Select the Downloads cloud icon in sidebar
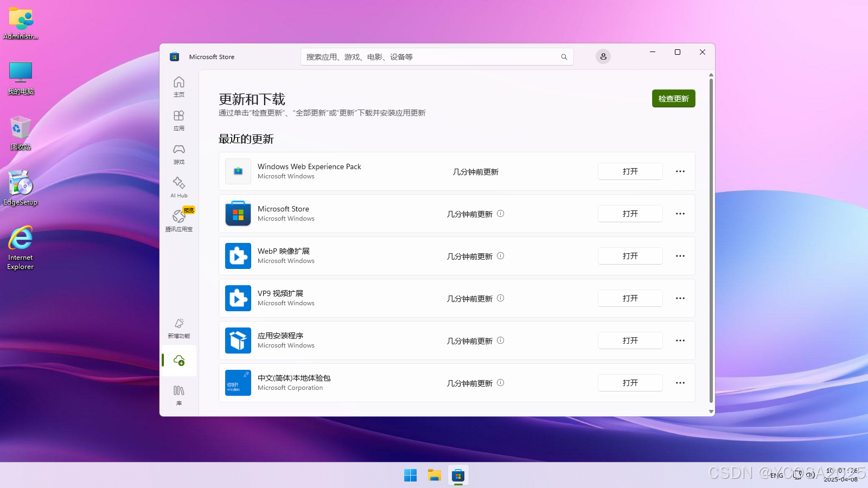Screen dimensions: 868x488 coord(179,360)
